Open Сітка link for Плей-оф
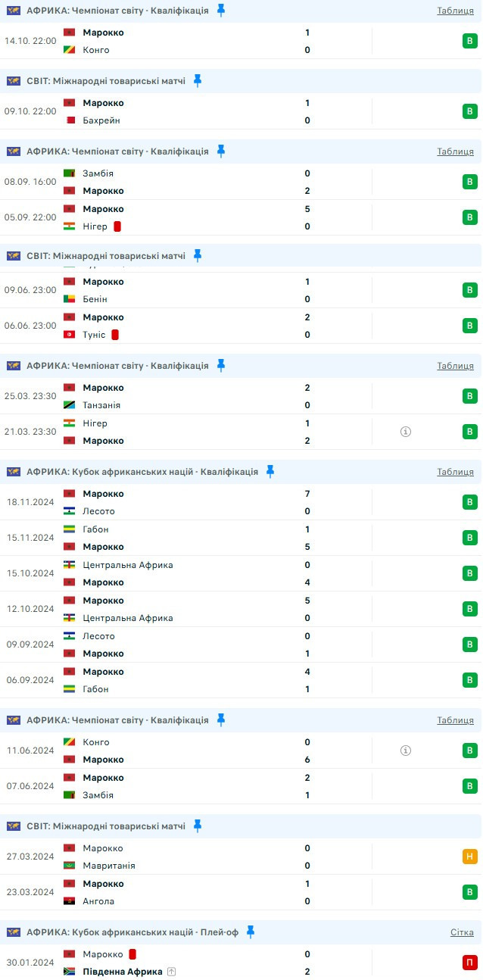This screenshot has width=483, height=980. [462, 932]
